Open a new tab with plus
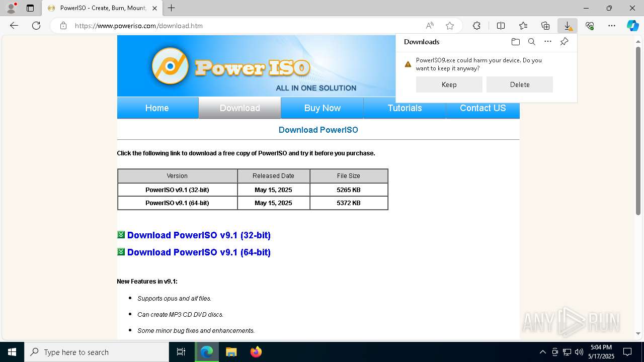This screenshot has height=362, width=644. click(171, 8)
